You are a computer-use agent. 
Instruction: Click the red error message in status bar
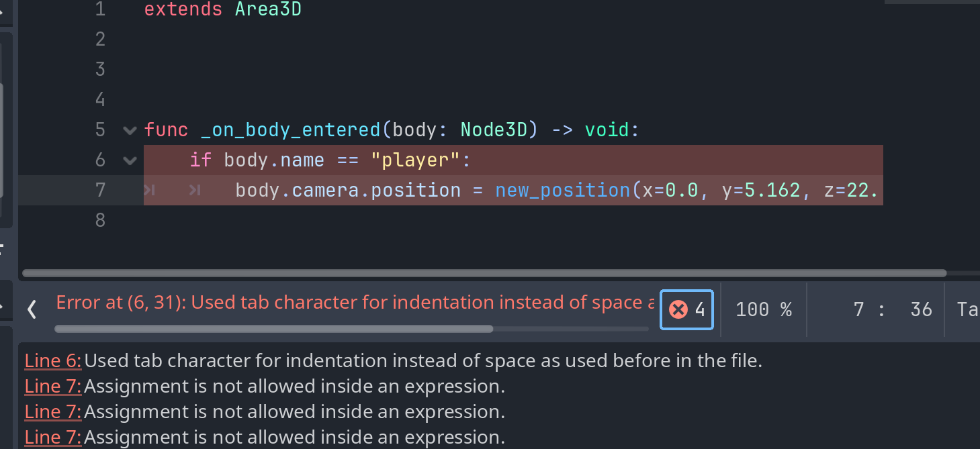click(x=355, y=303)
